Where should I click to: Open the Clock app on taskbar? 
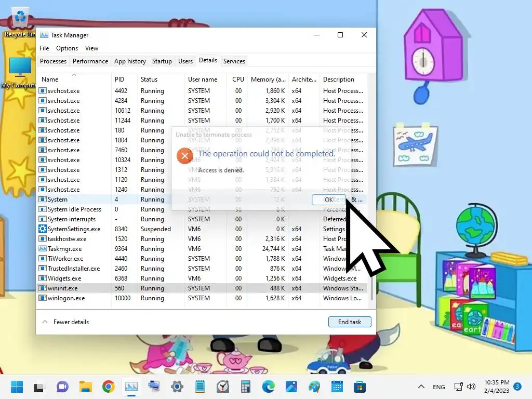tap(222, 387)
